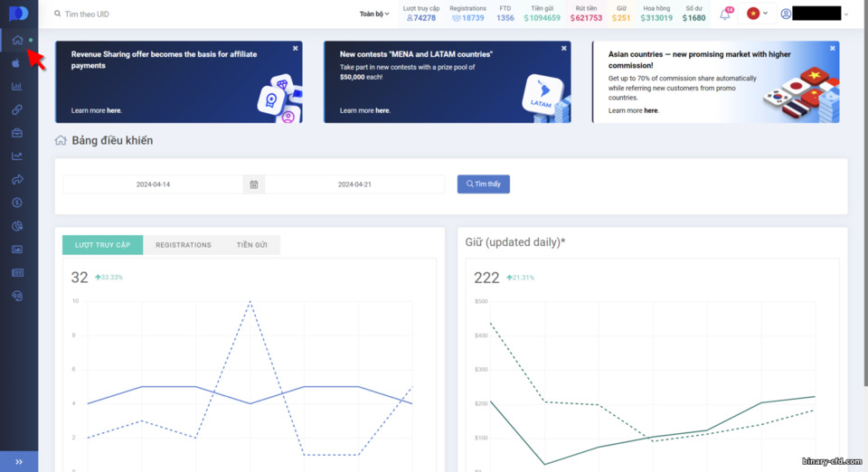The height and width of the screenshot is (472, 868).
Task: Click the notification bell icon
Action: point(725,14)
